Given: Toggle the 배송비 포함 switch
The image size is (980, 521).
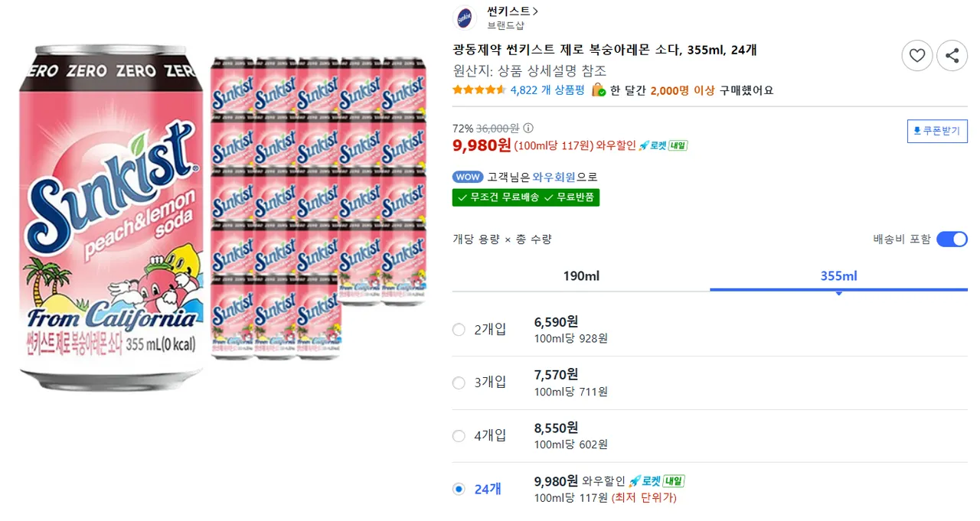Looking at the screenshot, I should pos(952,239).
